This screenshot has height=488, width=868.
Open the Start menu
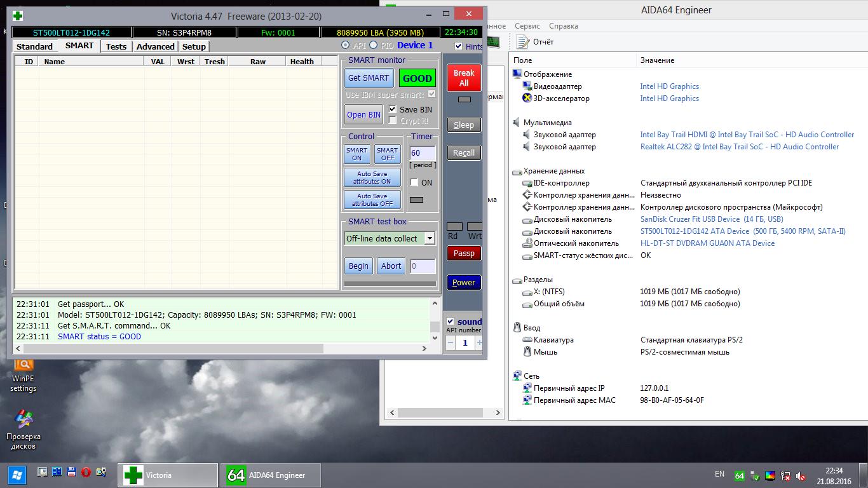pyautogui.click(x=17, y=475)
